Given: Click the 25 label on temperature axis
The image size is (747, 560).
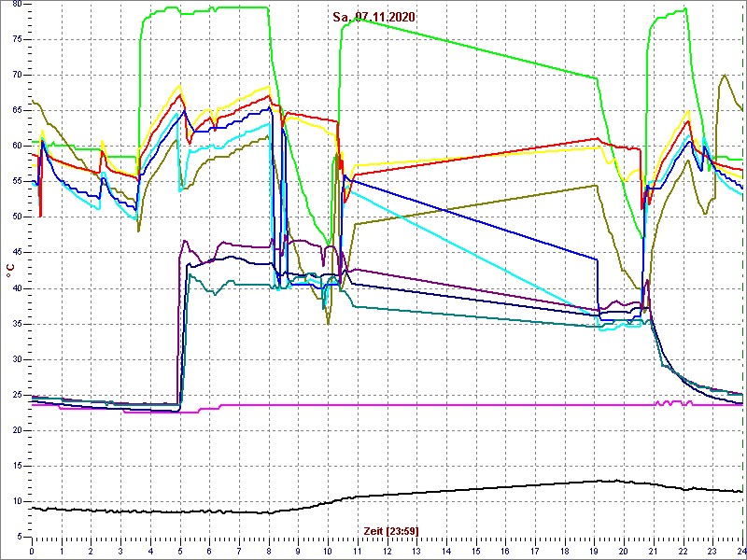Looking at the screenshot, I should coord(19,395).
